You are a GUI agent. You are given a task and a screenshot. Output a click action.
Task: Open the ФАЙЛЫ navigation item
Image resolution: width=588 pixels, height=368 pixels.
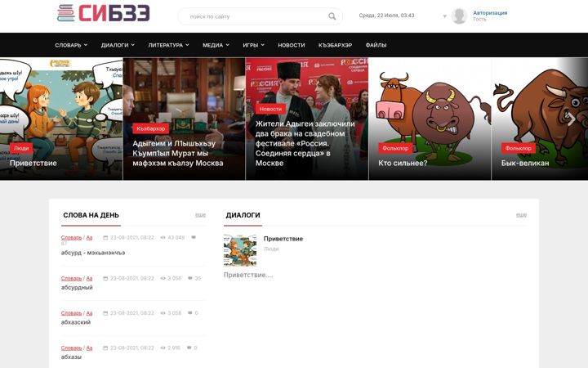click(376, 45)
